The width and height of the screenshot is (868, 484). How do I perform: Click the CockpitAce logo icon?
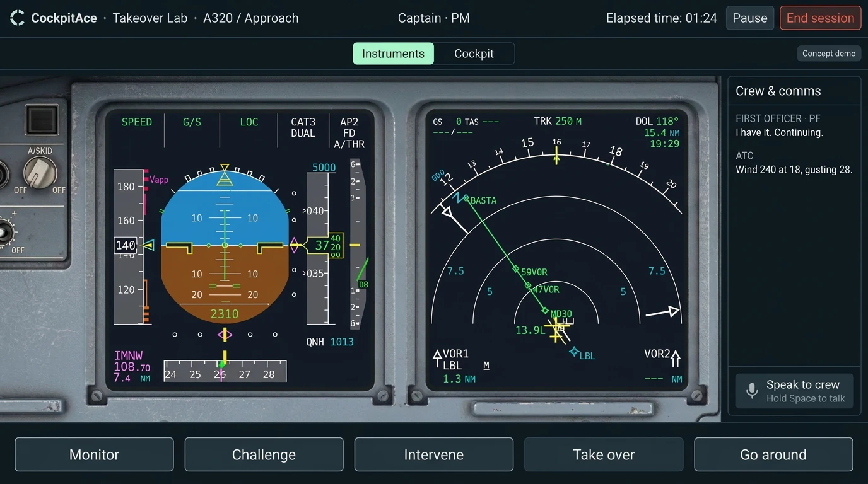(x=18, y=18)
